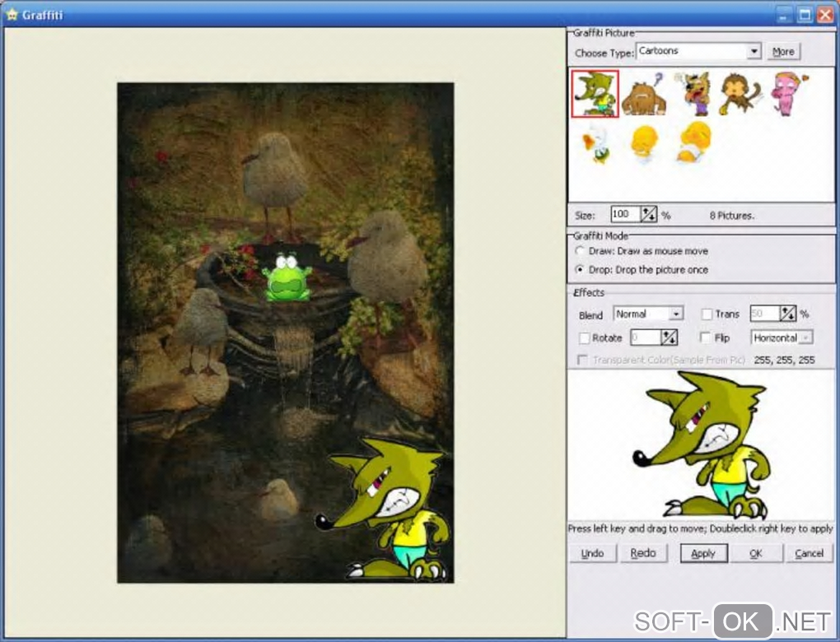Maximize the Graffiti window
The width and height of the screenshot is (840, 642).
point(805,15)
